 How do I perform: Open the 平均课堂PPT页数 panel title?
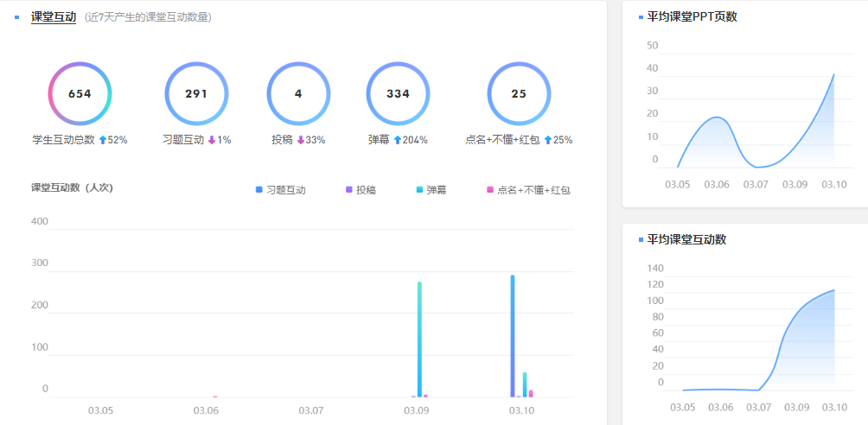692,16
